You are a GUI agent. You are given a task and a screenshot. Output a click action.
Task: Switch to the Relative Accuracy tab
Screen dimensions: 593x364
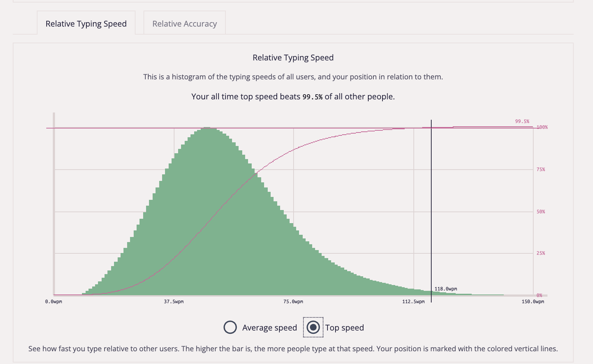click(184, 24)
